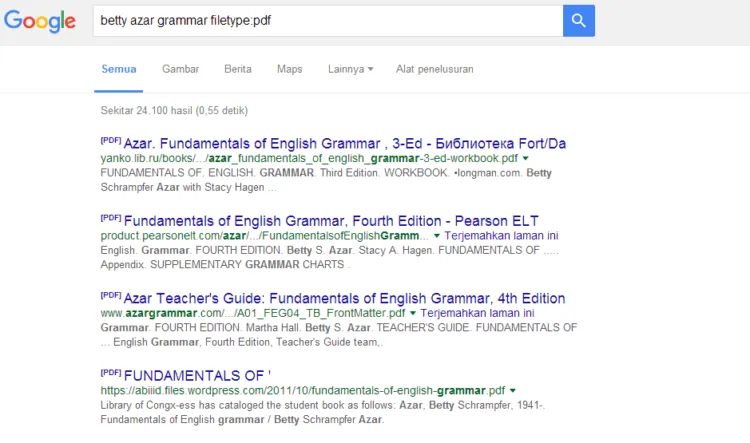
Task: Open the Maps tab
Action: click(x=289, y=69)
